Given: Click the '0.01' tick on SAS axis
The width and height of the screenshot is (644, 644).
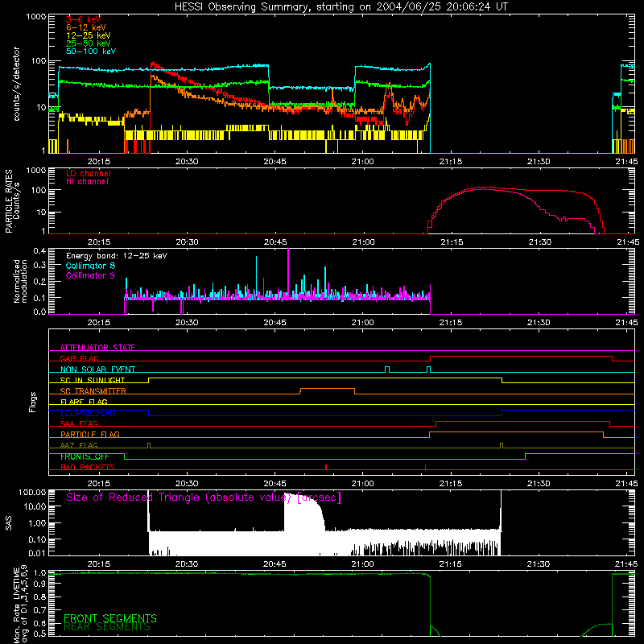Looking at the screenshot, I should coord(37,553).
